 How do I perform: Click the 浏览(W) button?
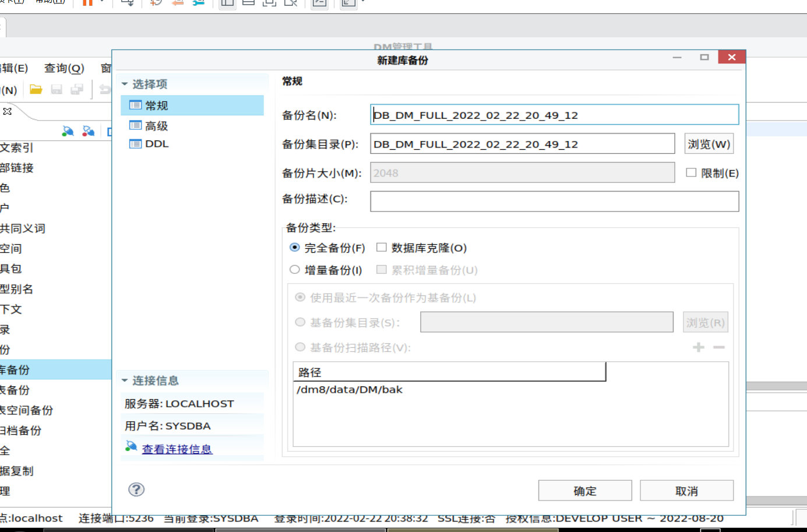click(709, 144)
